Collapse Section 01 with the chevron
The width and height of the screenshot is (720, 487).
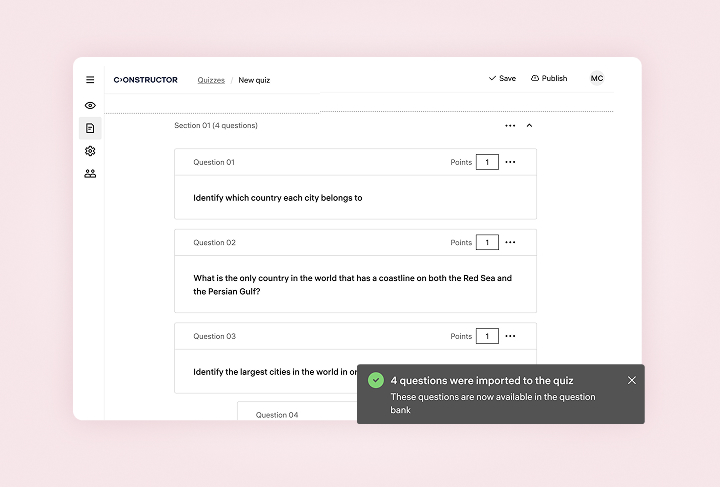tap(529, 126)
